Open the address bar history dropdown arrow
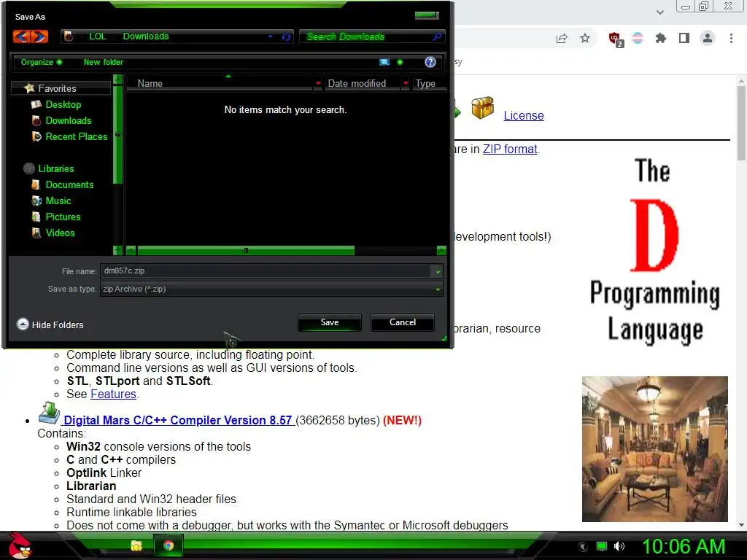 [270, 36]
